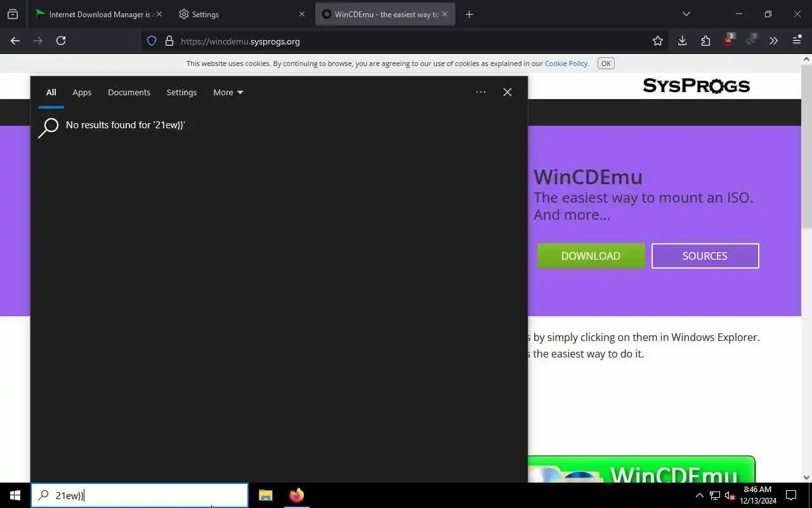
Task: Click the muted volume tray icon
Action: (x=729, y=495)
